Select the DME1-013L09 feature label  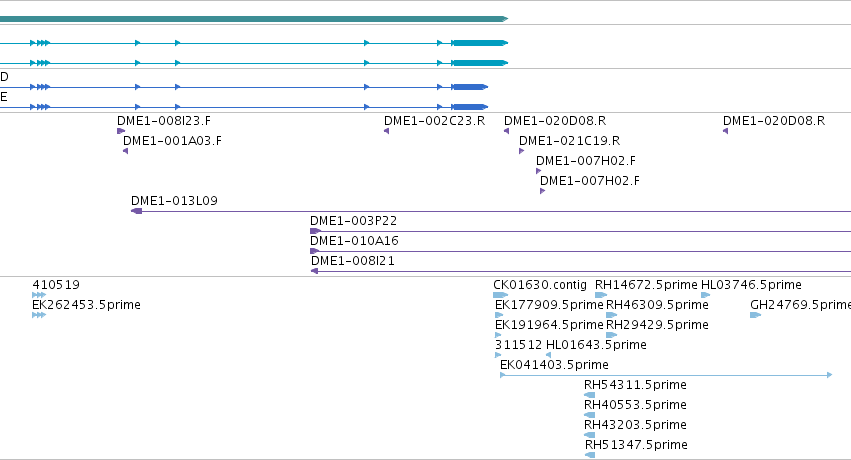(x=174, y=201)
